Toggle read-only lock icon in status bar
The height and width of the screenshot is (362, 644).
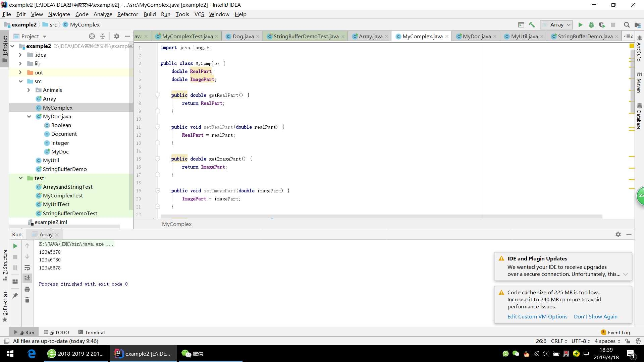(628, 341)
